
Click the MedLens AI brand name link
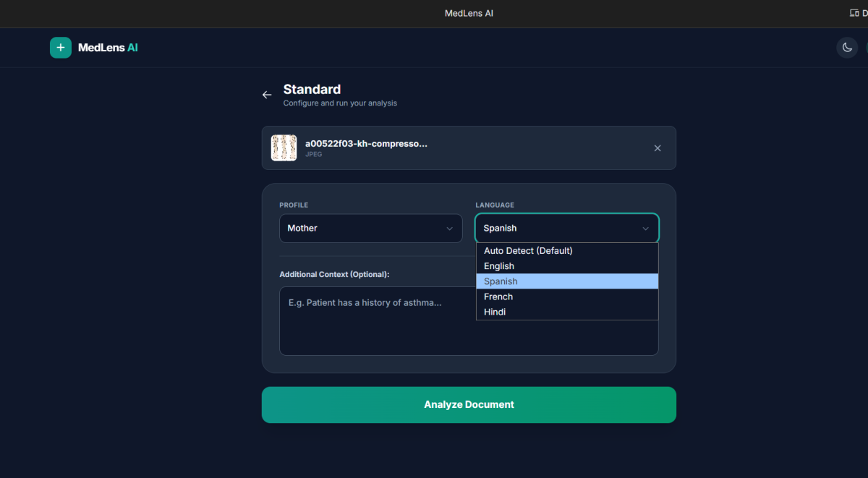click(x=108, y=48)
